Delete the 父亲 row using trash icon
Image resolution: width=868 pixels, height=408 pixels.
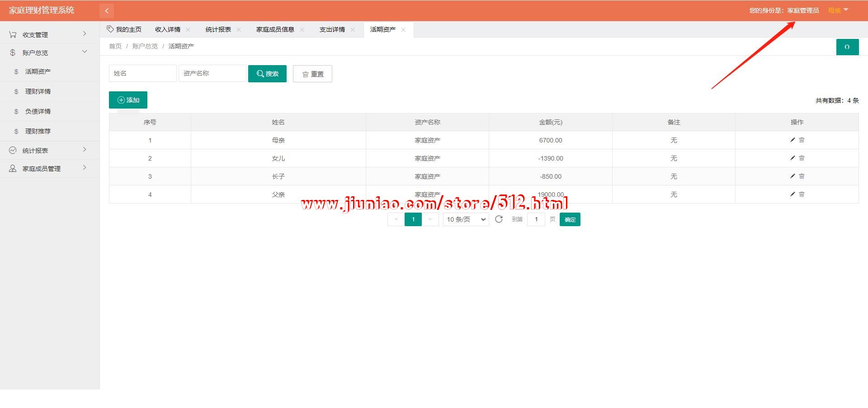[802, 194]
